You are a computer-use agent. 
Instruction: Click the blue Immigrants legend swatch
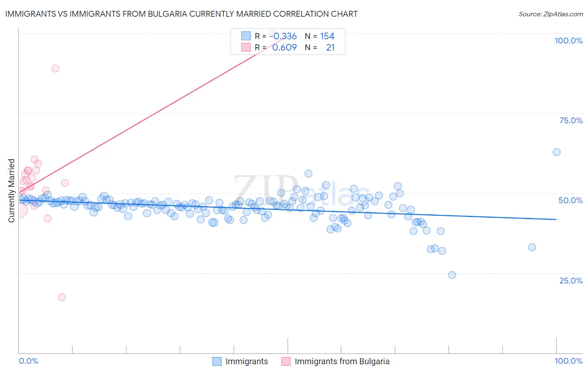point(217,361)
